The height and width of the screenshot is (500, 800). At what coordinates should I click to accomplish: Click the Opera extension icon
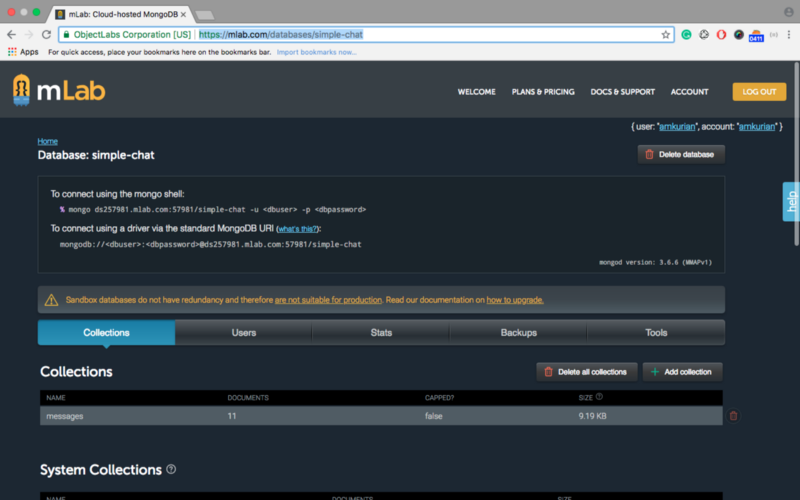[721, 34]
